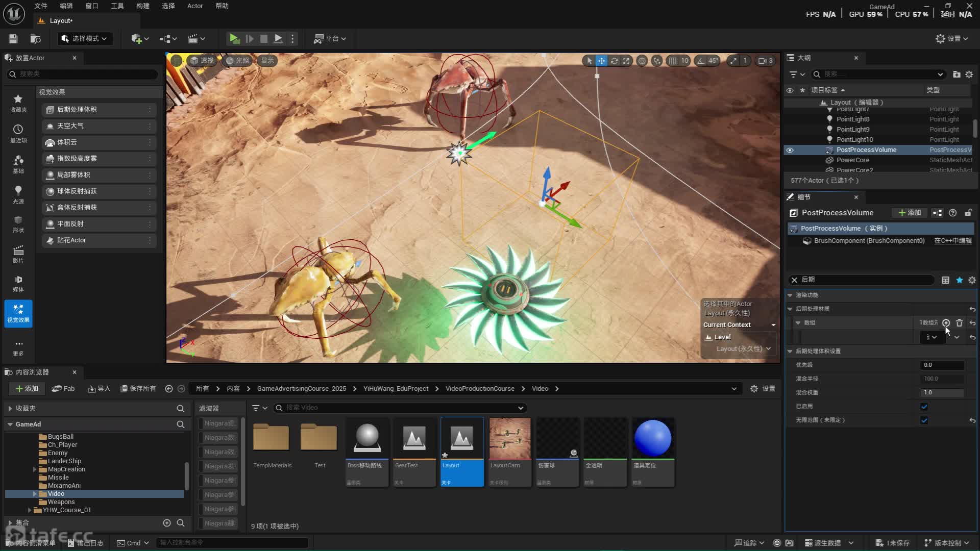This screenshot has height=551, width=980.
Task: Open the Build menu in menu bar
Action: [143, 6]
